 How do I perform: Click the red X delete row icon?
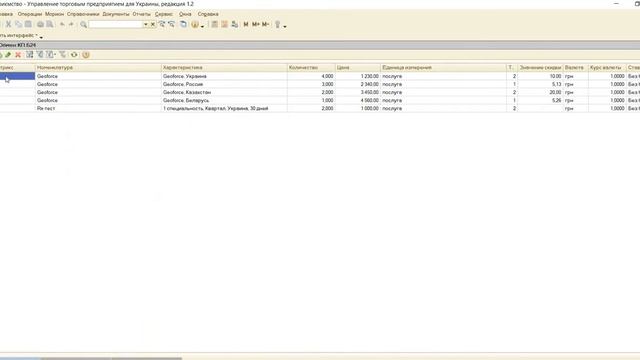(18, 55)
